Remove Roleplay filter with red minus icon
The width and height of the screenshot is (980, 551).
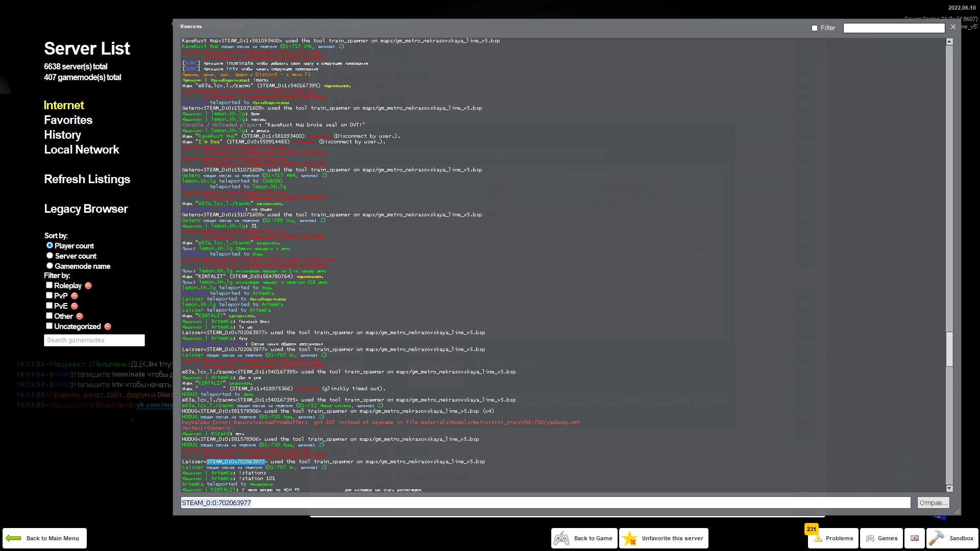[88, 286]
